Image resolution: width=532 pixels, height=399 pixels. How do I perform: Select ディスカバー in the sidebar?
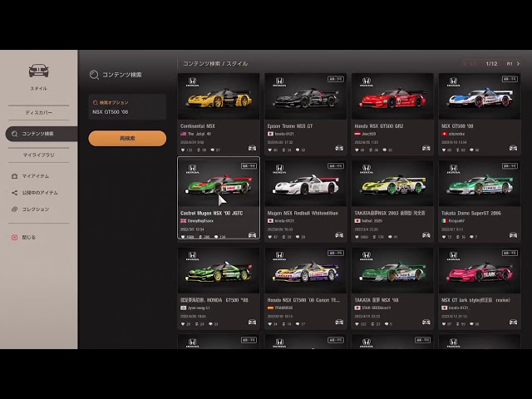39,112
